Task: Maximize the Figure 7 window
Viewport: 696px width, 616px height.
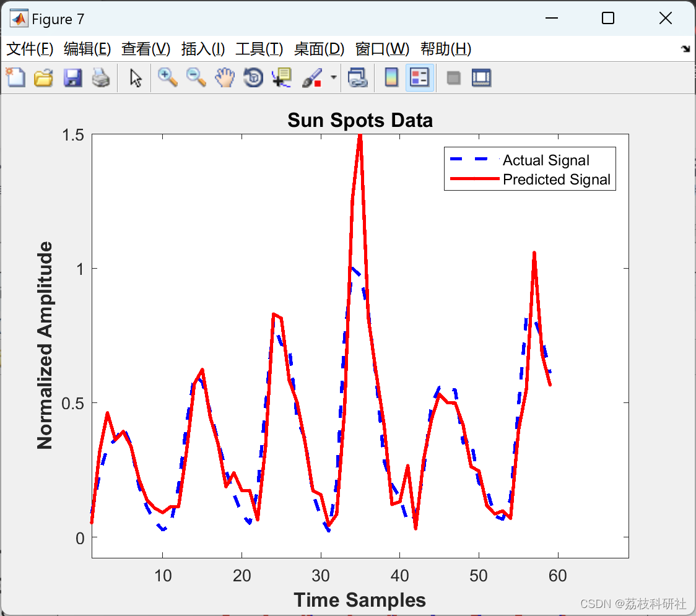Action: point(607,18)
